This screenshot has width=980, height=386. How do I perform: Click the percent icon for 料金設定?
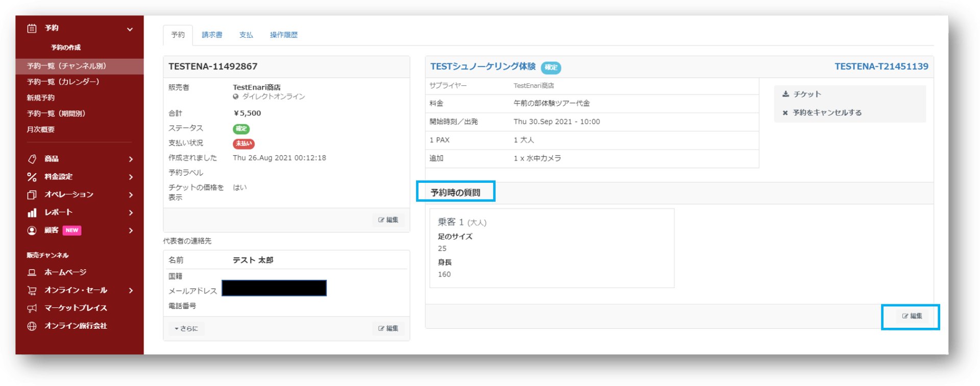click(x=32, y=177)
